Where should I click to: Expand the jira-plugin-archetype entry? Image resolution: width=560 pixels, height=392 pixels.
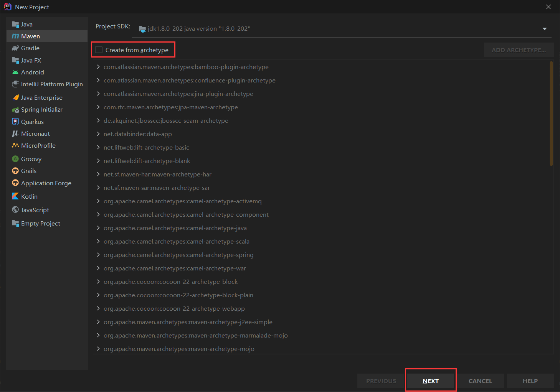tap(99, 94)
